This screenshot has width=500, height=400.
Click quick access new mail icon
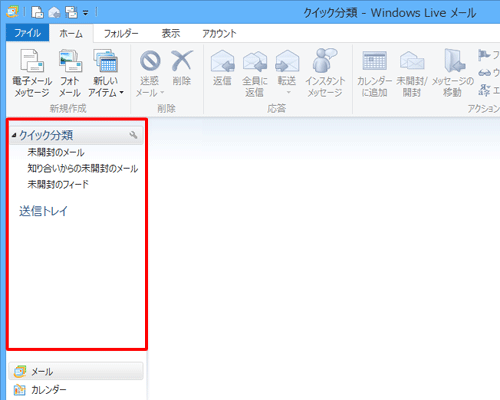pyautogui.click(x=37, y=13)
